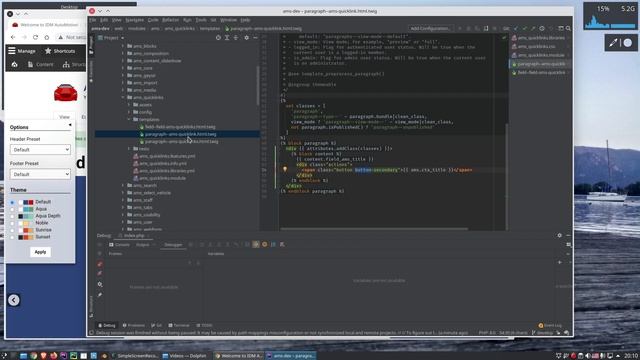Select the Noble theme radio button

[x=12, y=223]
